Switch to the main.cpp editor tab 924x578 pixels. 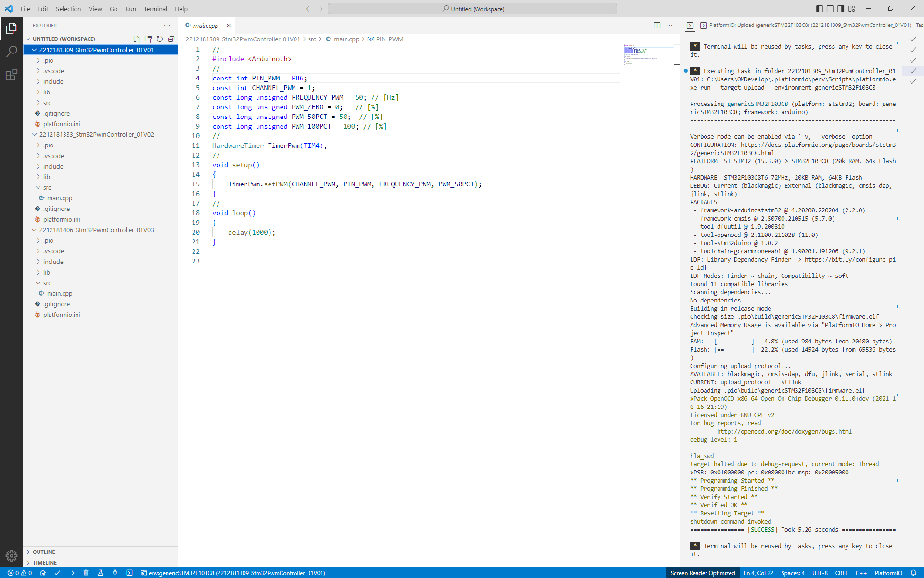[x=205, y=26]
